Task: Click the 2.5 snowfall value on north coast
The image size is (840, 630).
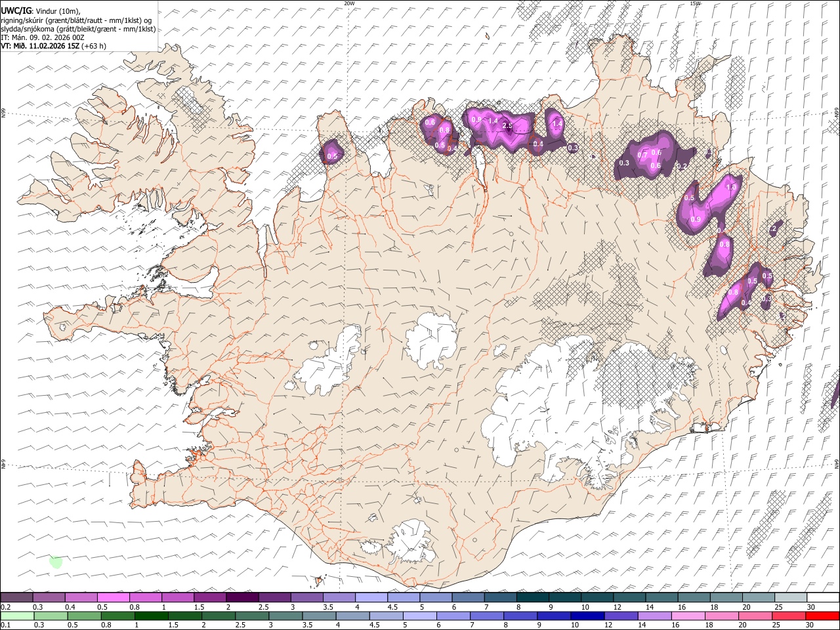Action: (507, 125)
